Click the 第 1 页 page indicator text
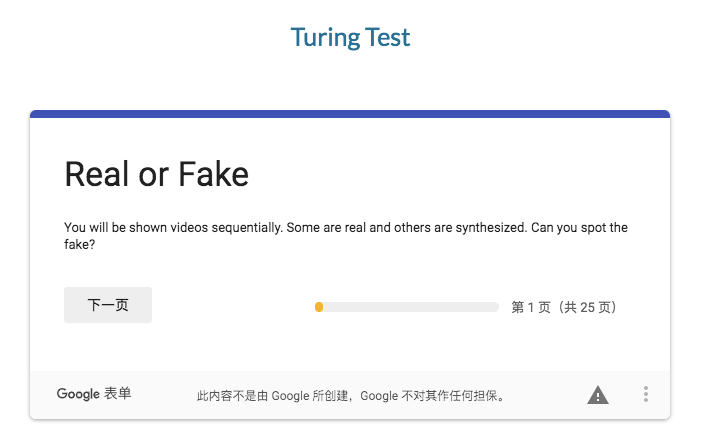708x447 pixels. (x=531, y=307)
